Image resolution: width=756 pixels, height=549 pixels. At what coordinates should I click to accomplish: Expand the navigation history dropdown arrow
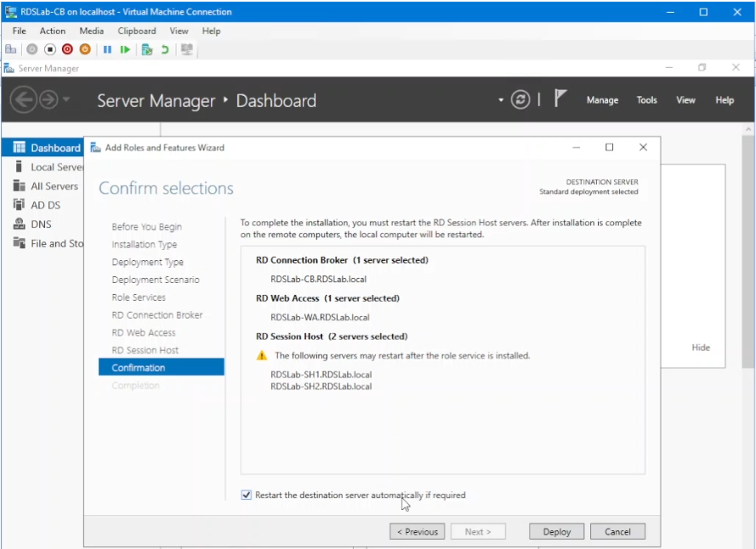66,100
